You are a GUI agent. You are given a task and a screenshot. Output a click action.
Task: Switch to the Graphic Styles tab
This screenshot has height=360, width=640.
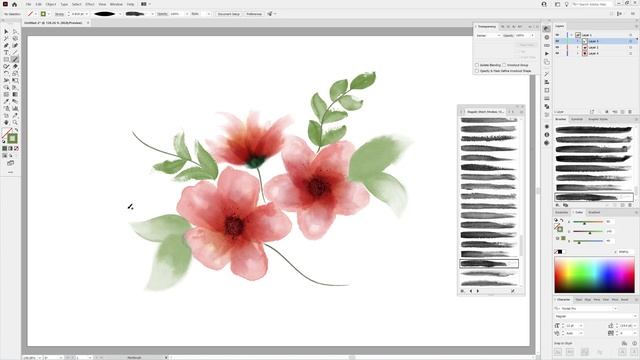[x=598, y=119]
